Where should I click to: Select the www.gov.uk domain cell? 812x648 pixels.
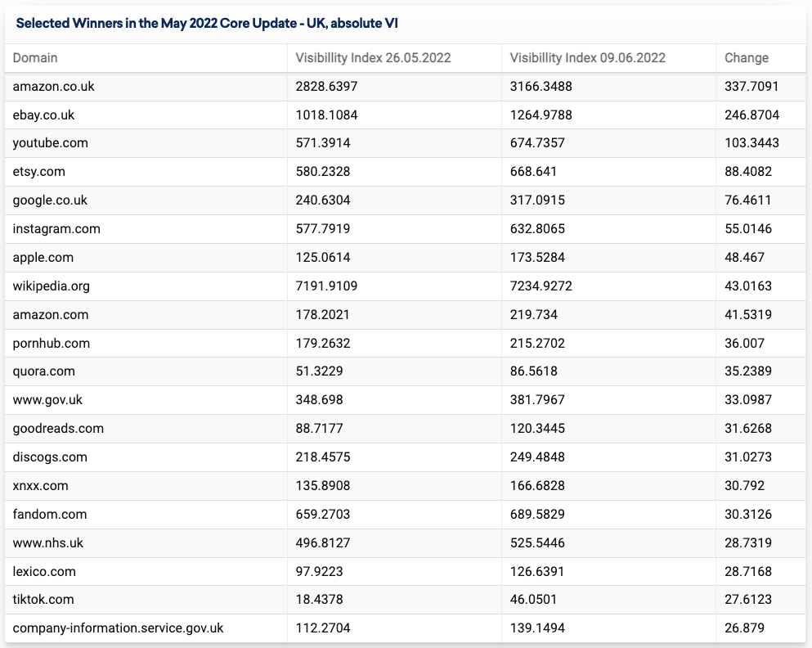pyautogui.click(x=47, y=400)
